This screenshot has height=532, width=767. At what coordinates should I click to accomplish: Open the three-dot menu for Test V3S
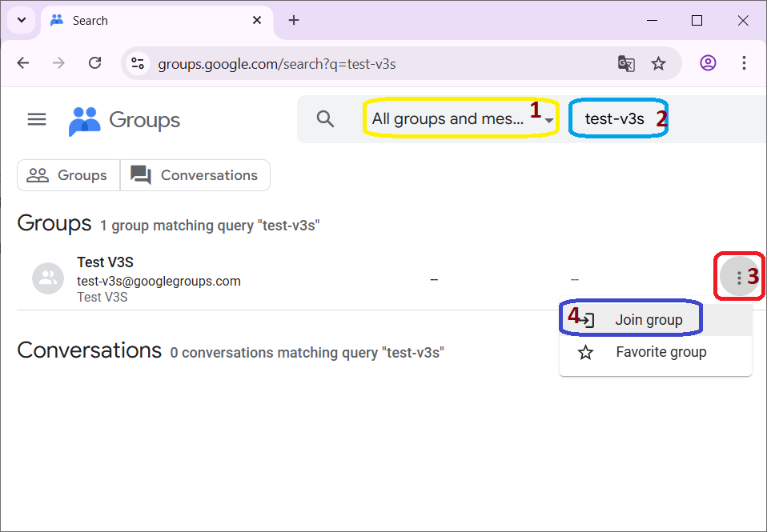[738, 278]
